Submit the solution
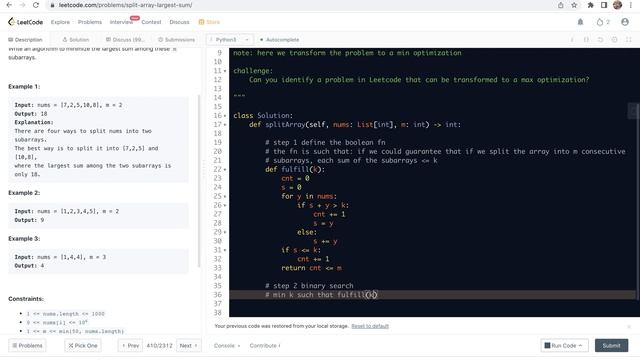This screenshot has height=360, width=640. pos(611,346)
